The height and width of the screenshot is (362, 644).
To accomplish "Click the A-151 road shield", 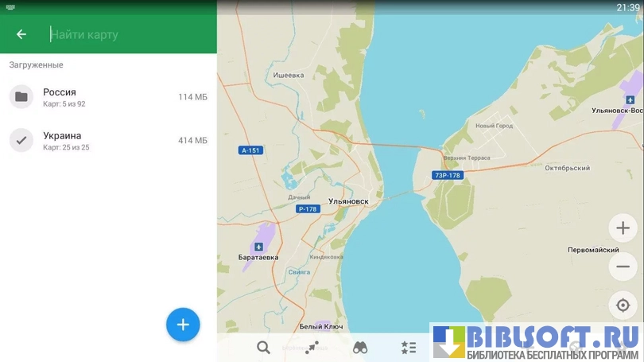I will 250,150.
